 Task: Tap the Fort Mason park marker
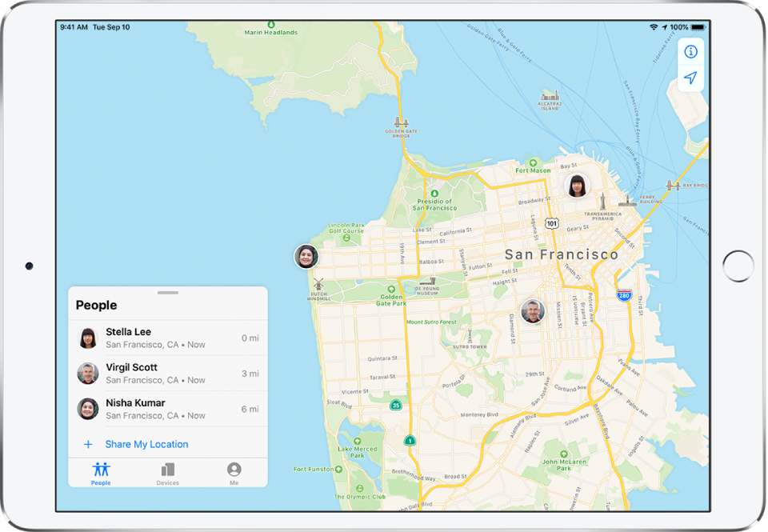pyautogui.click(x=533, y=162)
